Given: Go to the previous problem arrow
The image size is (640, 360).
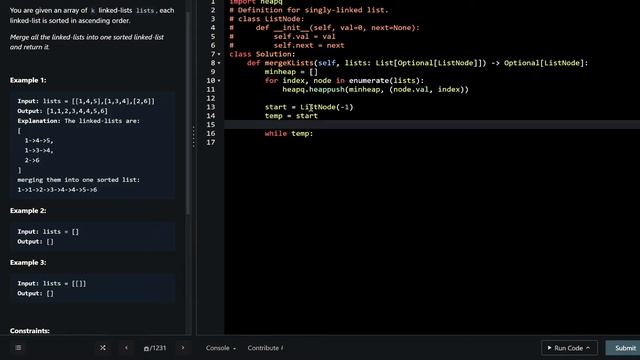Looking at the screenshot, I should (126, 348).
